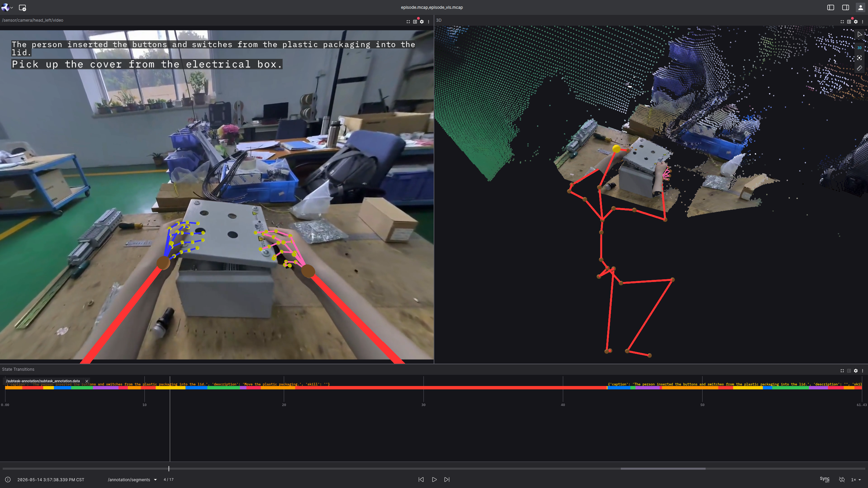Toggle the loop playback icon

pos(842,480)
